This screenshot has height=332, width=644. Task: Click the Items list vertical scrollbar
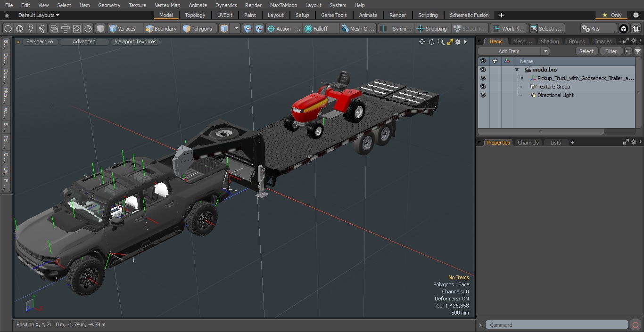tap(639, 92)
